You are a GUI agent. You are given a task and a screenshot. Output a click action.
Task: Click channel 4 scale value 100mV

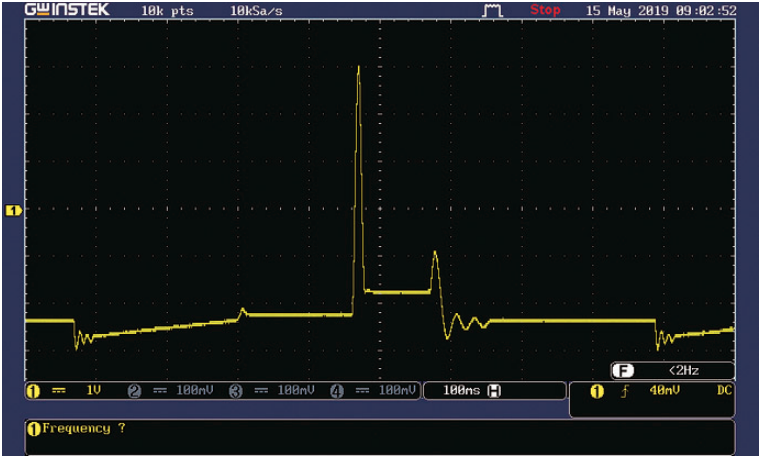pyautogui.click(x=397, y=390)
